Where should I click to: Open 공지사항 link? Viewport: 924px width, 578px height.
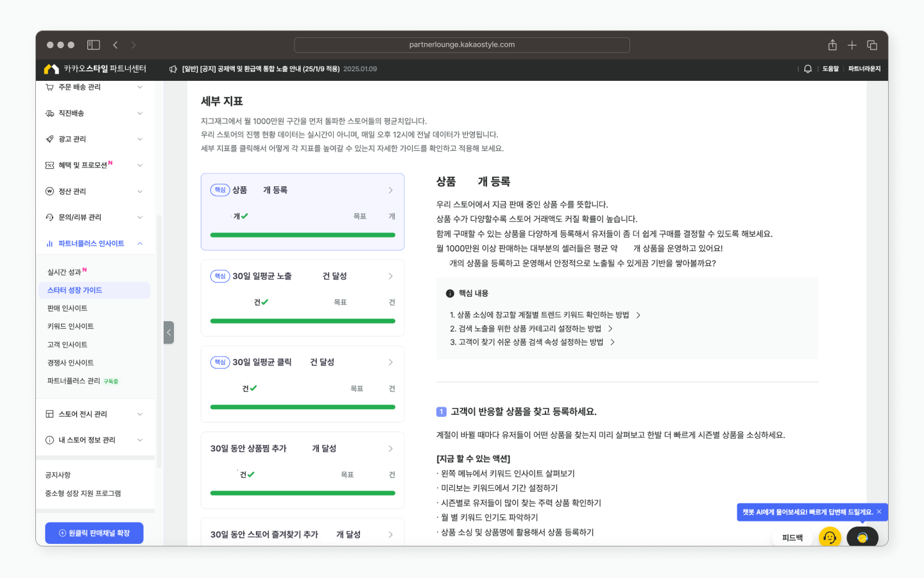[58, 475]
